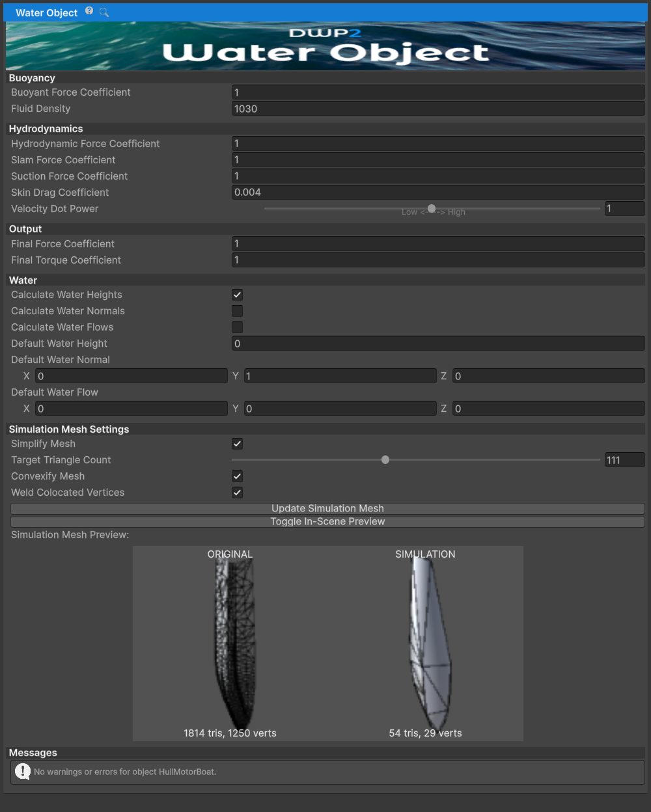Click the DWP2 Water Object banner
Image resolution: width=651 pixels, height=812 pixels.
[x=325, y=46]
